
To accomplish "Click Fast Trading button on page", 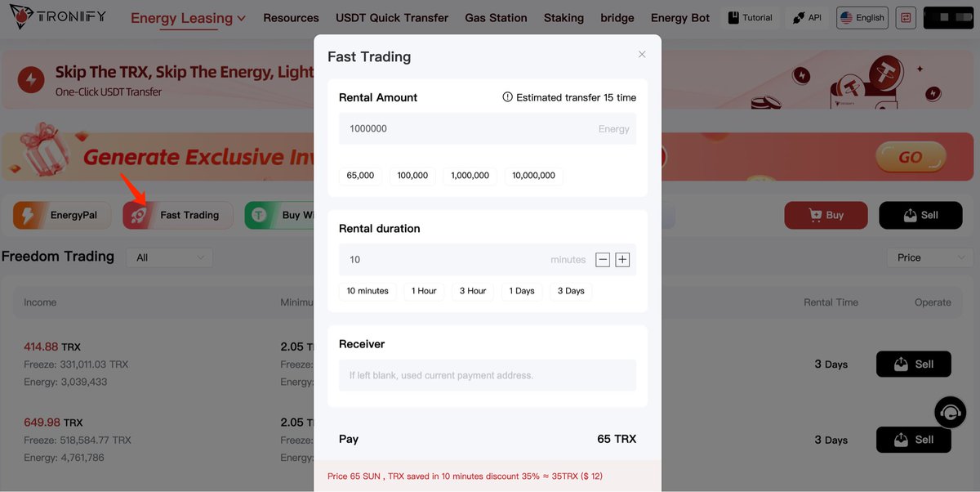I will (178, 215).
